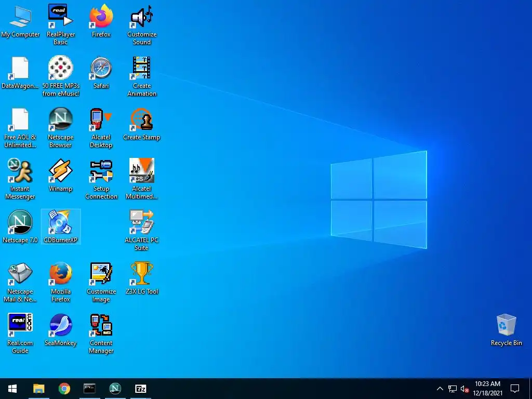Click the muted volume speaker tray icon
The height and width of the screenshot is (399, 532).
pos(464,389)
